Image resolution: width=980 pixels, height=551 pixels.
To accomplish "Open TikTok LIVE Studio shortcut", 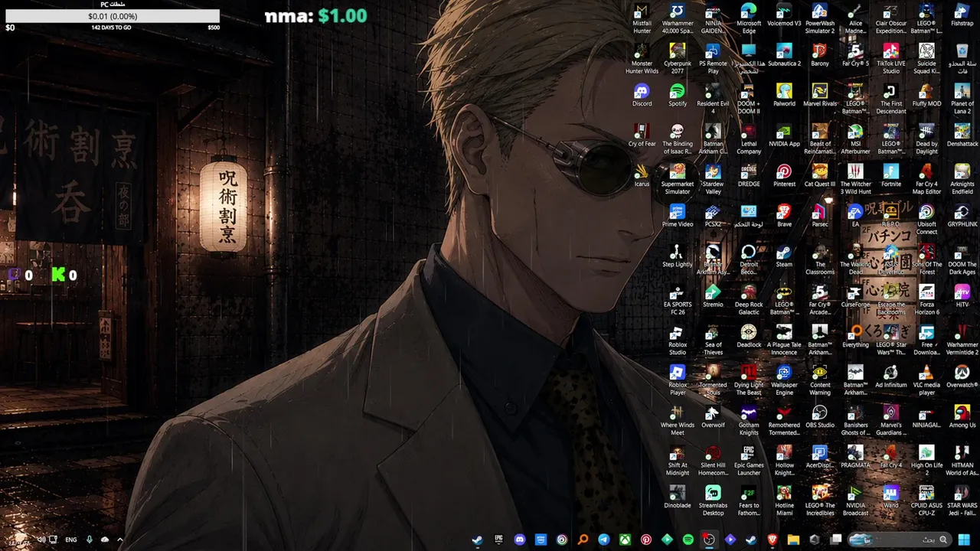I will pos(891,59).
